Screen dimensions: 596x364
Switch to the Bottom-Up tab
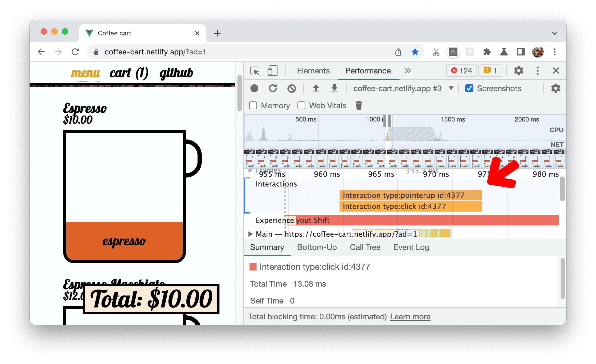point(317,248)
